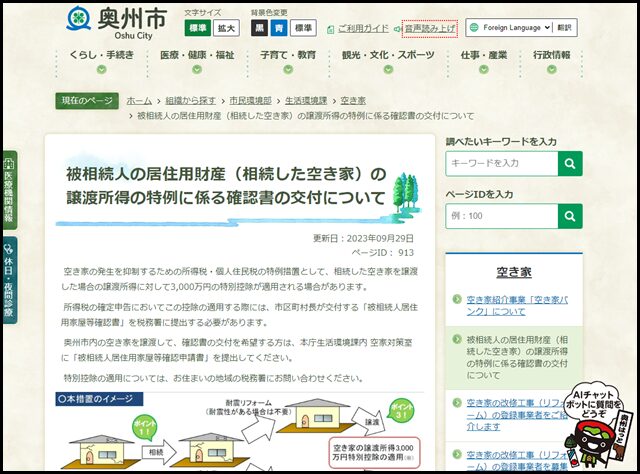Expand chevron under 医療・健康・福祉
Screen dimensions: 640x474
click(x=197, y=70)
